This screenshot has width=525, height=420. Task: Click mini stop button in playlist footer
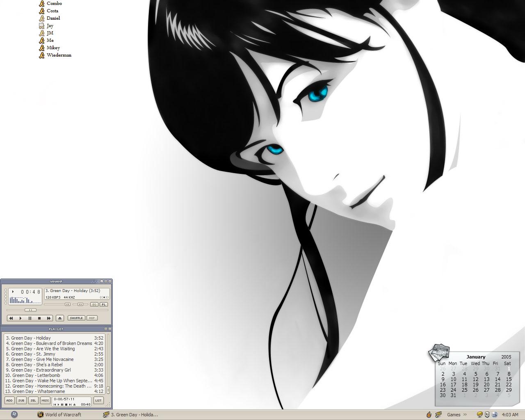click(66, 404)
